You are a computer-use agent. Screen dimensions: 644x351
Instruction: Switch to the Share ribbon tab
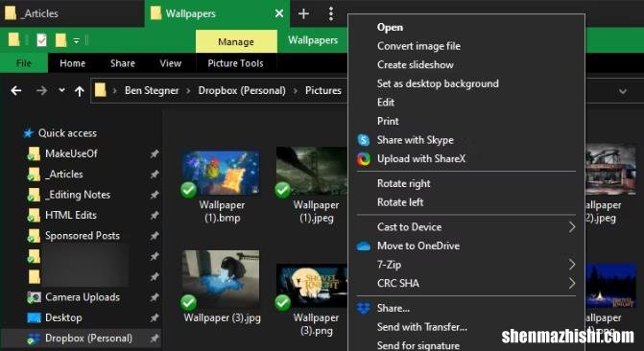[123, 63]
